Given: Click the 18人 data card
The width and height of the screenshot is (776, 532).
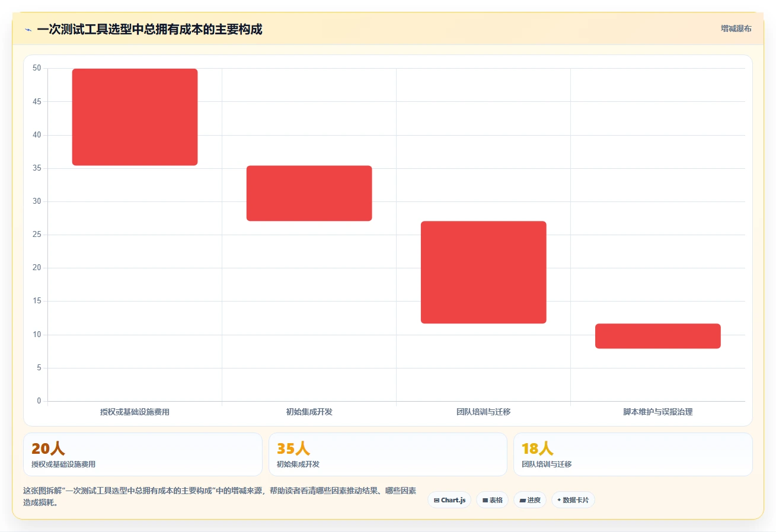Looking at the screenshot, I should [633, 454].
